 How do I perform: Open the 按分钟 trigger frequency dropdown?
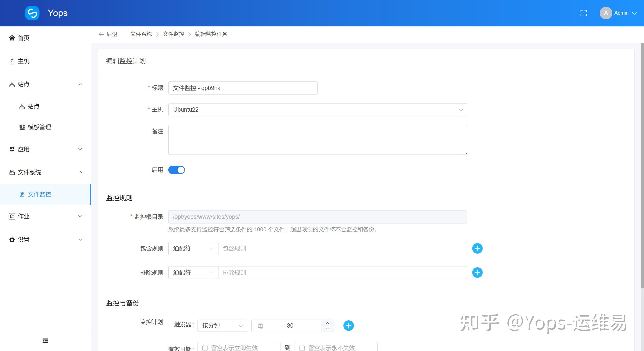pos(222,325)
